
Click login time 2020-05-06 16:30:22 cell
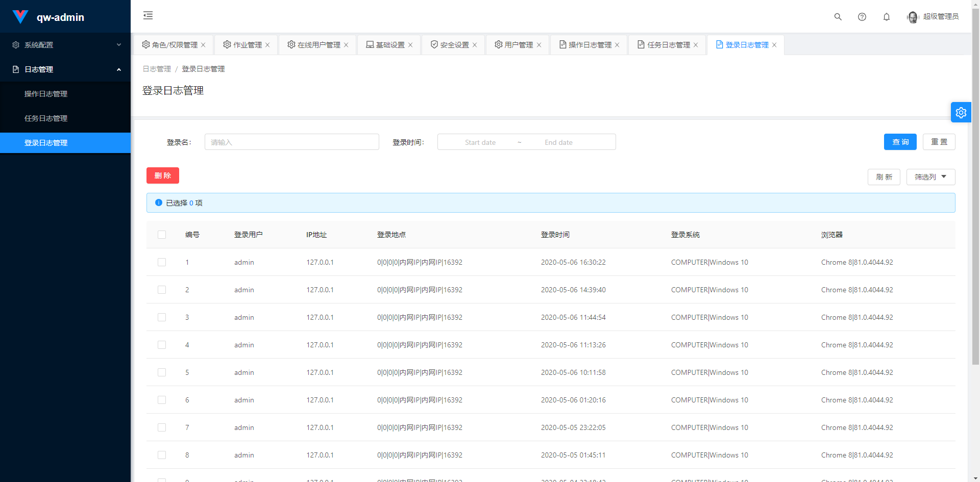coord(573,262)
